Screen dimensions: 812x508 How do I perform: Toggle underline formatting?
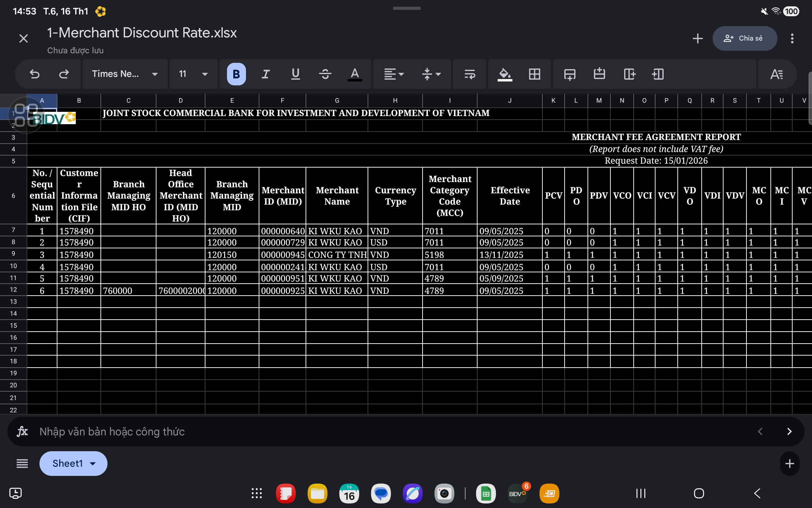295,74
